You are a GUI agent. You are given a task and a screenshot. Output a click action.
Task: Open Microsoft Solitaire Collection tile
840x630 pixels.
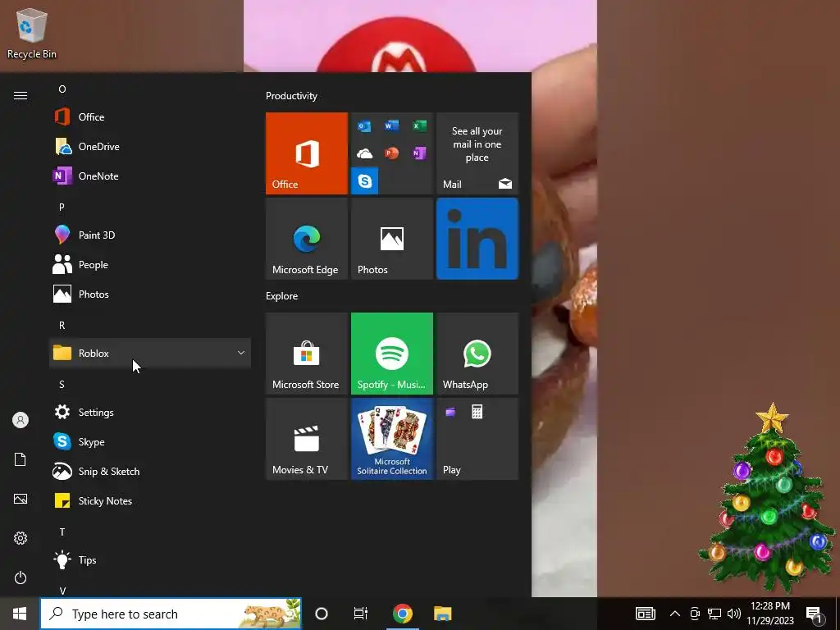click(391, 439)
